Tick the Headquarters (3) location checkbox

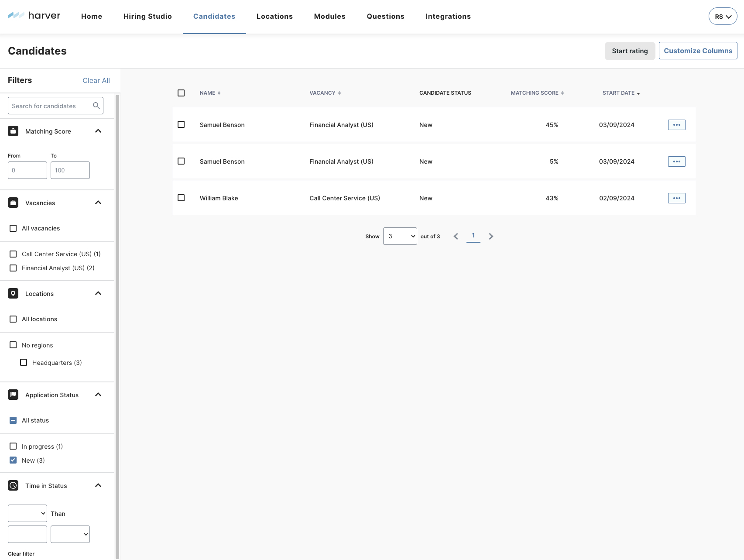[24, 362]
